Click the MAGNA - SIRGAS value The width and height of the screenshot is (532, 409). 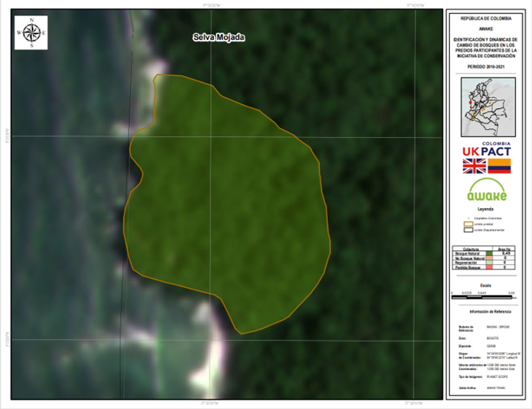click(x=498, y=327)
